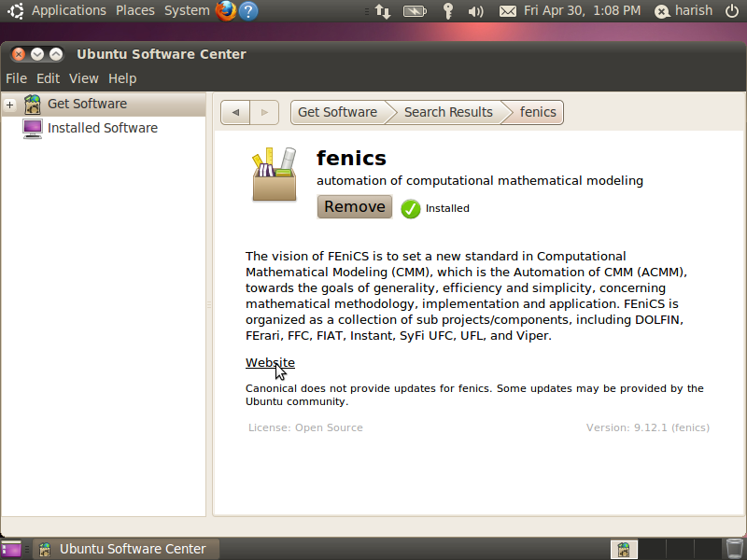Go back with the left arrow button
This screenshot has width=747, height=560.
point(235,112)
